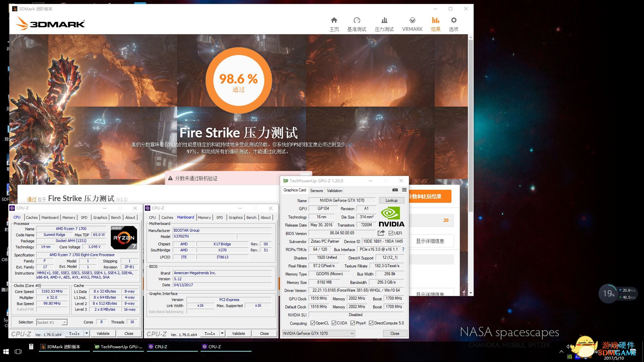Click the GPU-Z BIOS export share icon

click(381, 233)
